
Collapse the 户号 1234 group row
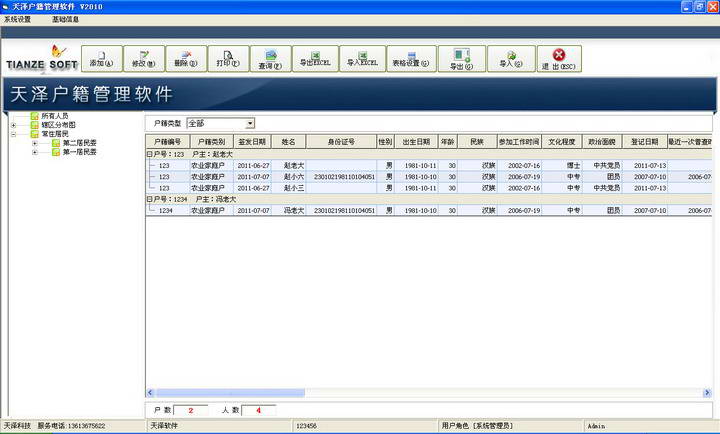click(x=149, y=199)
